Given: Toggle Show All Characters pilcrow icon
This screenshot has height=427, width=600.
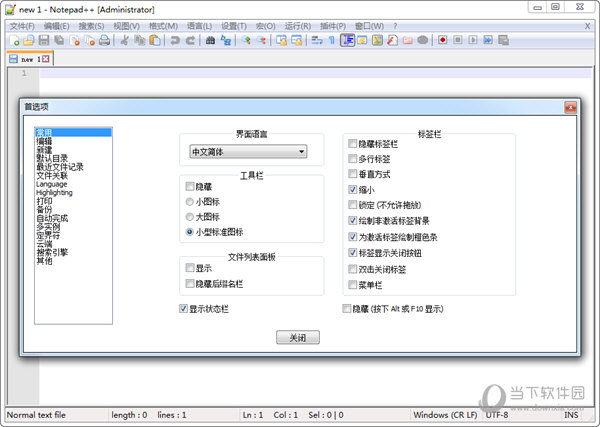Looking at the screenshot, I should pyautogui.click(x=332, y=40).
